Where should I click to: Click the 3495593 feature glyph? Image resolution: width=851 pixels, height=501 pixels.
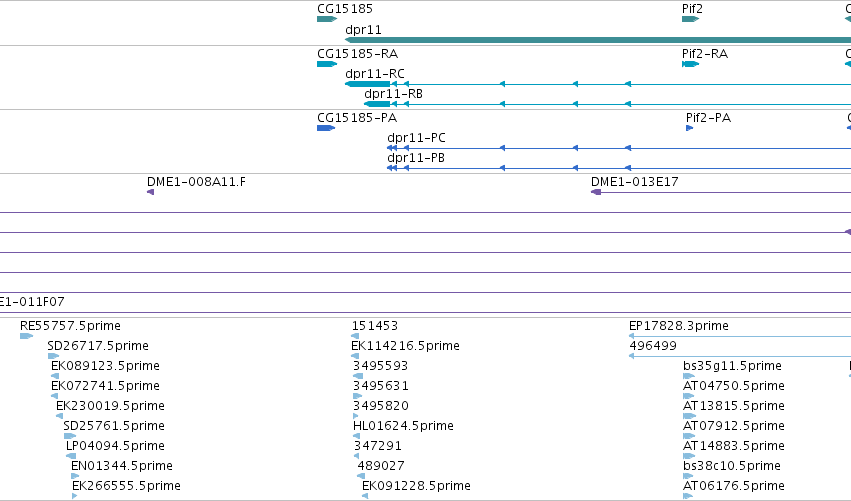click(x=358, y=376)
